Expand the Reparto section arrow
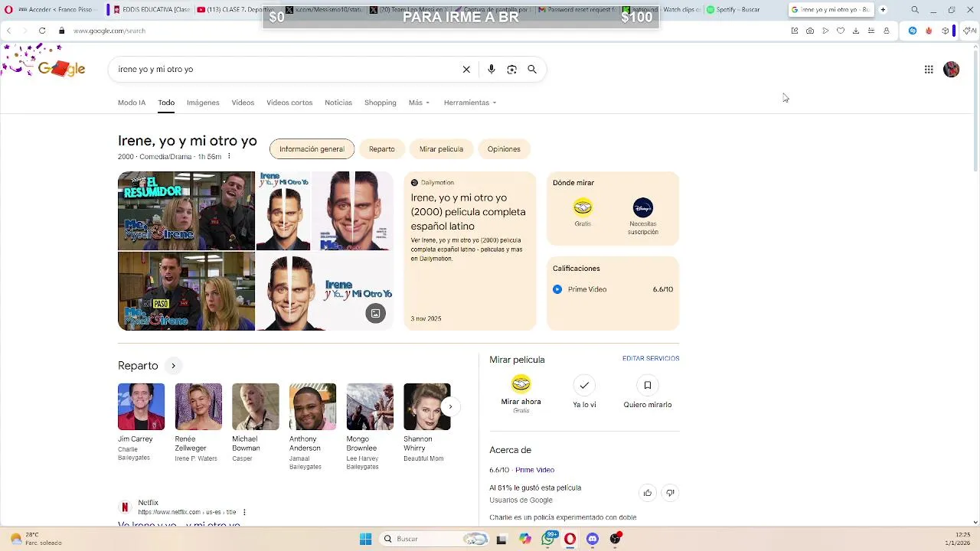Viewport: 980px width, 551px height. coord(174,366)
